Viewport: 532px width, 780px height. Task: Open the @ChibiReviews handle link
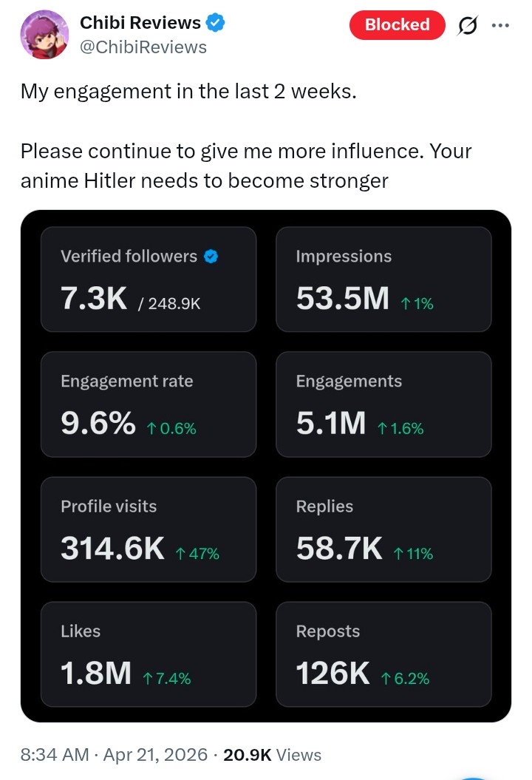click(143, 47)
